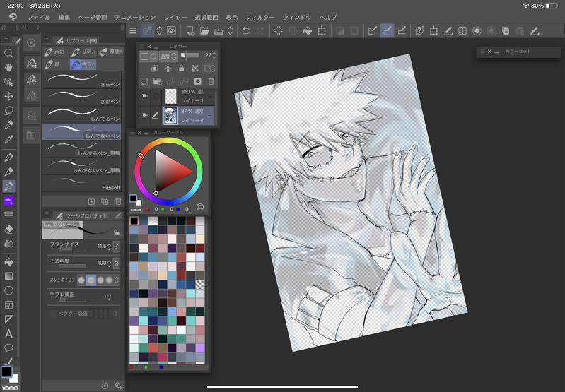
Task: Toggle visibility of レイヤー 4
Action: tap(144, 115)
